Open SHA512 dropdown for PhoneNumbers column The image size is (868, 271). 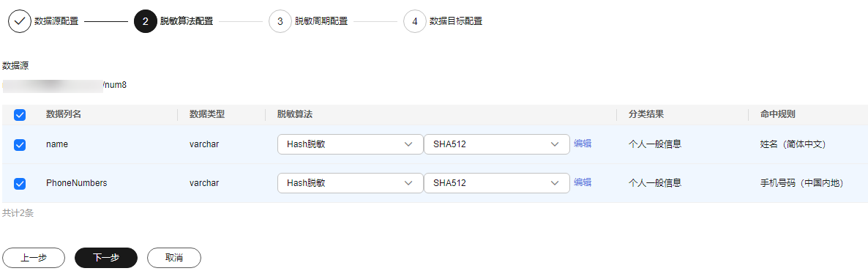coord(496,183)
